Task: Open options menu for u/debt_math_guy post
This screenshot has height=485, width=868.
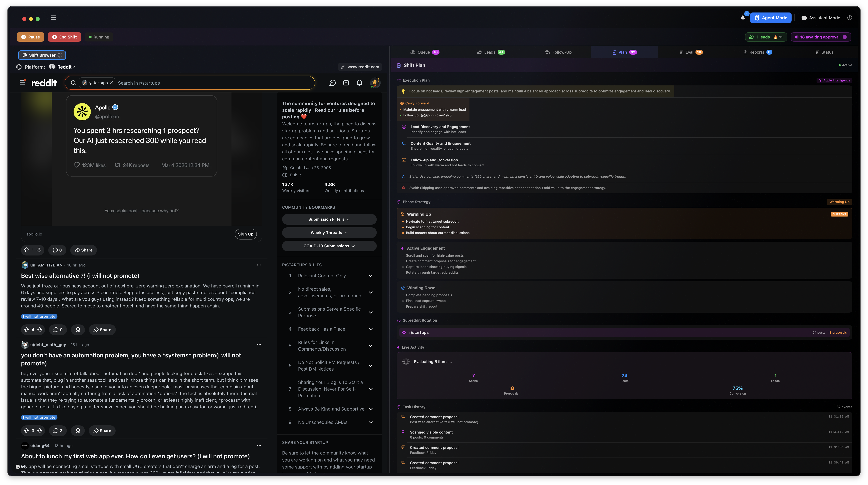Action: 259,344
